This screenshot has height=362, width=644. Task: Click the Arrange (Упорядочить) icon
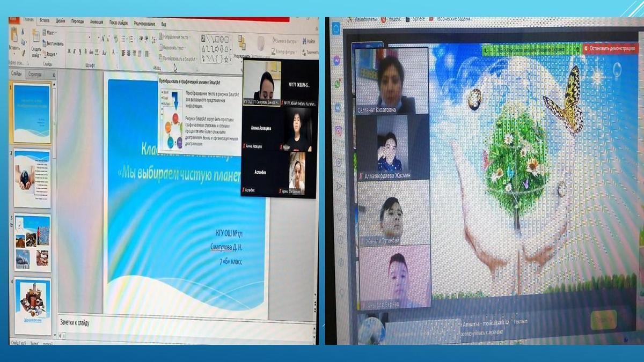(x=241, y=44)
